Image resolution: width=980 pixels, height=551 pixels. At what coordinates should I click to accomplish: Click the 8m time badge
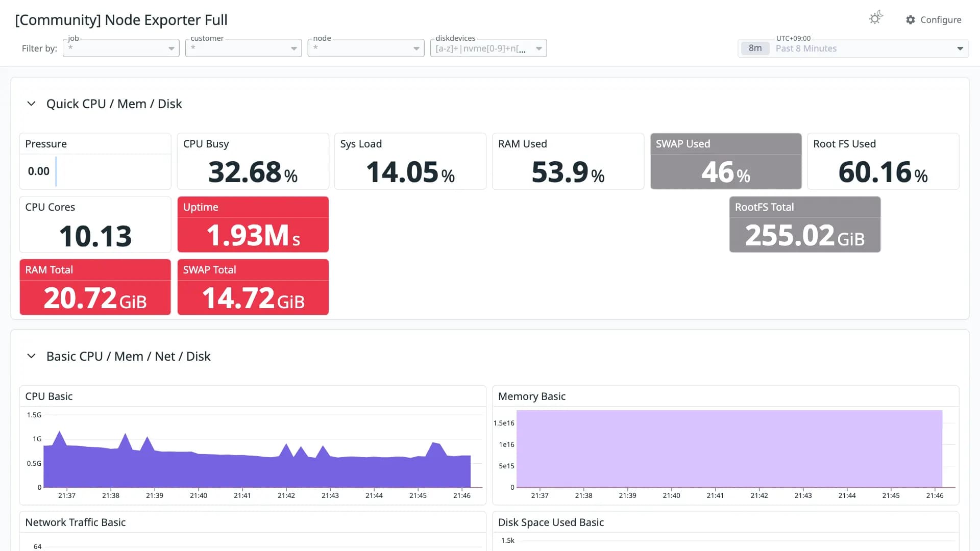point(755,48)
